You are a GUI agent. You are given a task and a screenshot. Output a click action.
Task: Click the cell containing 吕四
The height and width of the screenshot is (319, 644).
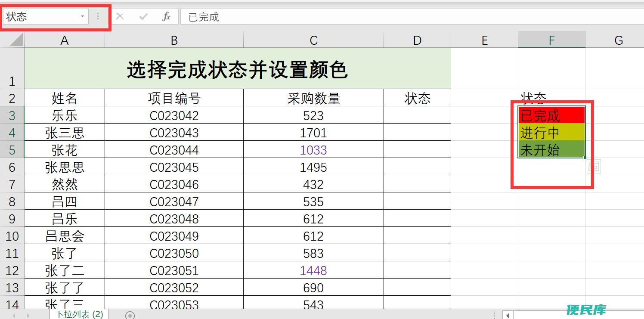click(x=65, y=201)
